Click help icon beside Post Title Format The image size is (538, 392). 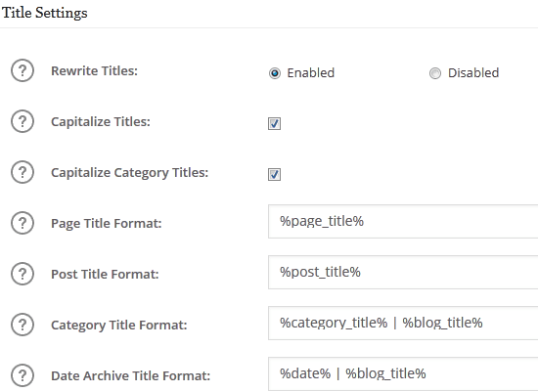(x=22, y=274)
